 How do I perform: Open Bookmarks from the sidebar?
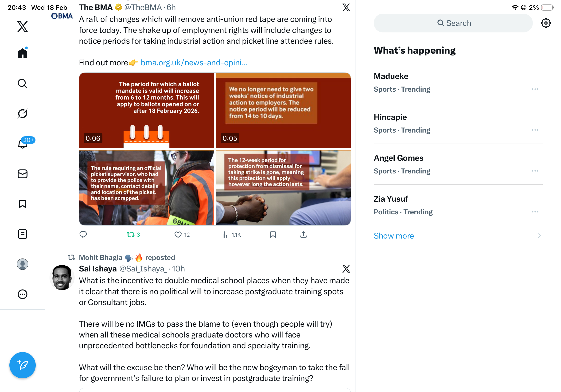(x=23, y=204)
